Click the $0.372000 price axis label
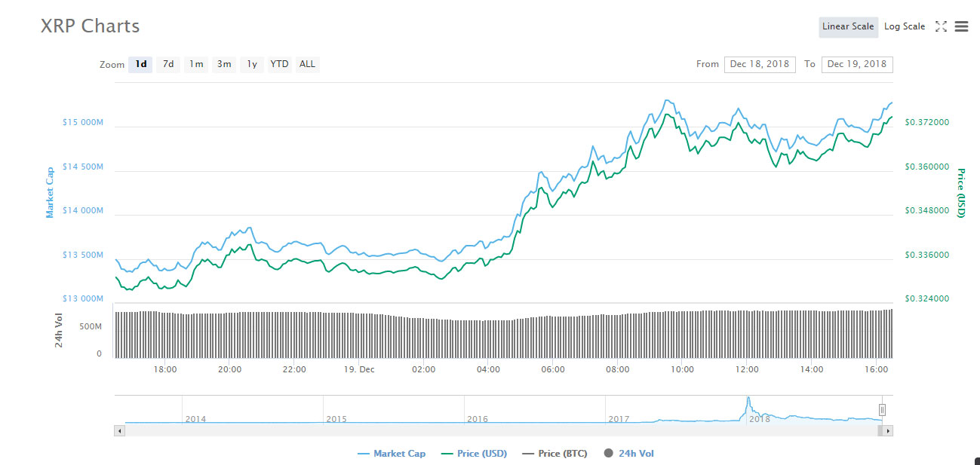The image size is (980, 465). coord(927,122)
